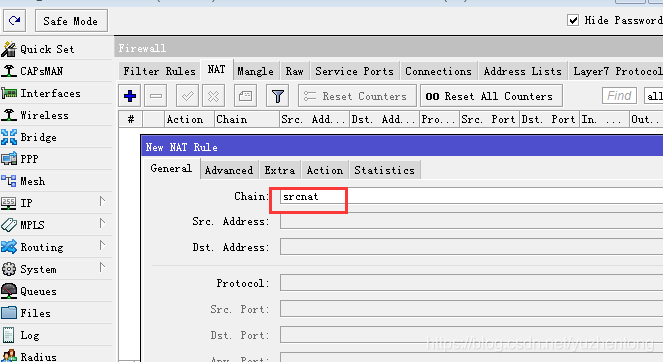The image size is (663, 362).
Task: Open System menu in sidebar
Action: coord(29,269)
